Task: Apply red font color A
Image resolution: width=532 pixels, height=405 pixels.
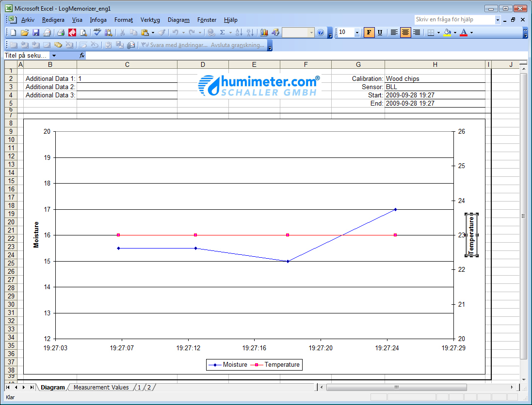Action: pos(464,32)
